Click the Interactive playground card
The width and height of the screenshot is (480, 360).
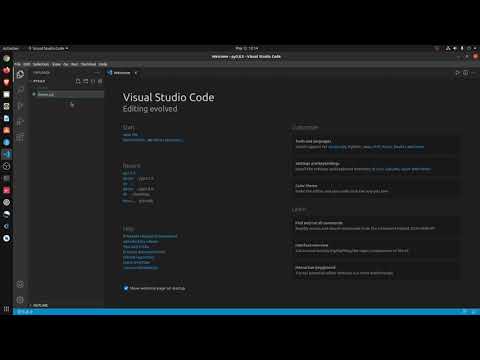pos(376,270)
